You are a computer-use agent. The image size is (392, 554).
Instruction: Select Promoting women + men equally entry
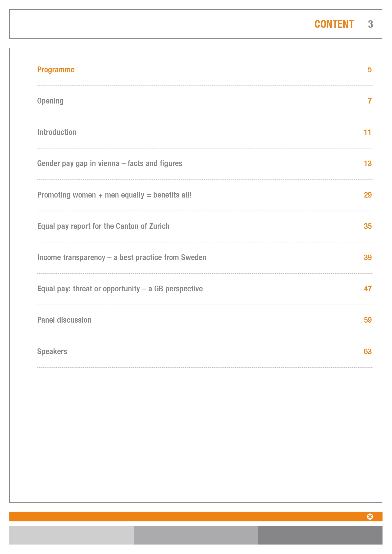tap(114, 195)
